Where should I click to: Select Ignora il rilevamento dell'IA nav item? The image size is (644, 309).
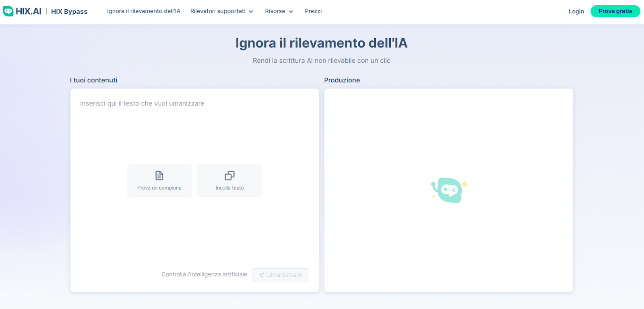144,11
